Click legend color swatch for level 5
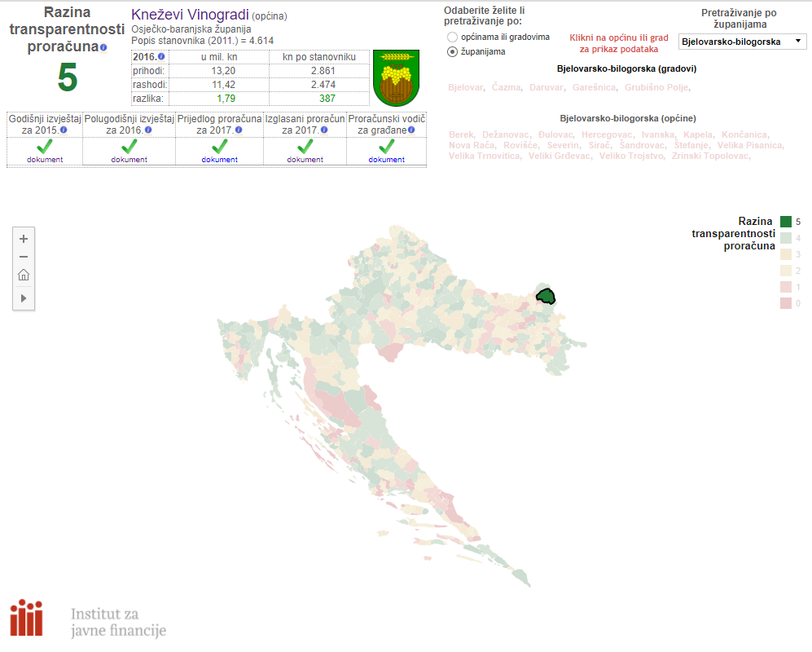Screen dimensions: 812x652 click(x=786, y=222)
